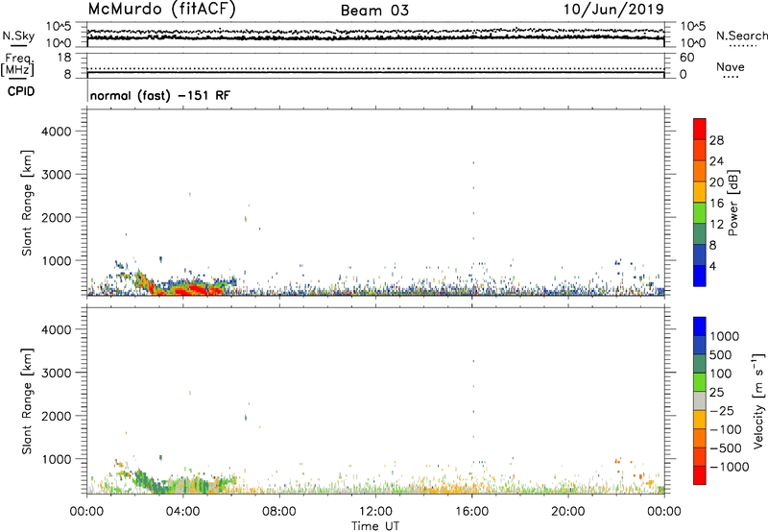Click the 28 label on Power bar
The width and height of the screenshot is (768, 532).
point(716,140)
